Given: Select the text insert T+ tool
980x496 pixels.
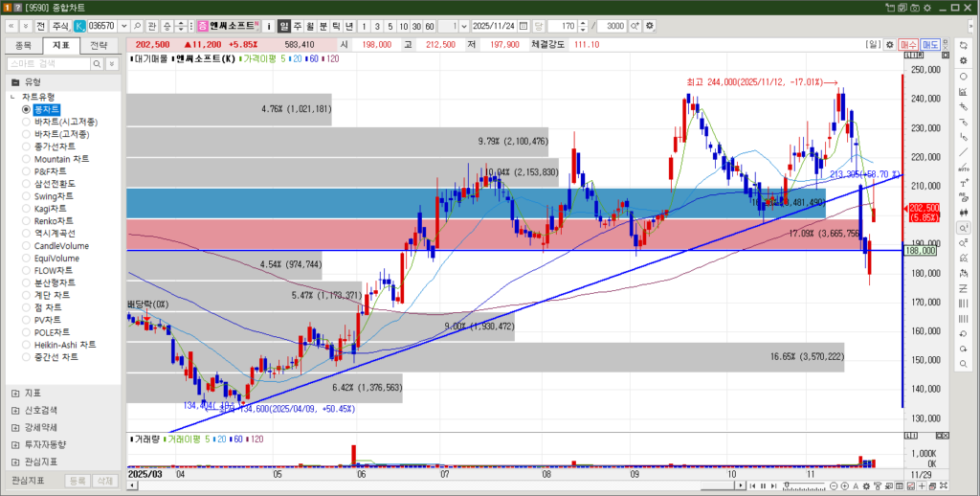Looking at the screenshot, I should (963, 184).
